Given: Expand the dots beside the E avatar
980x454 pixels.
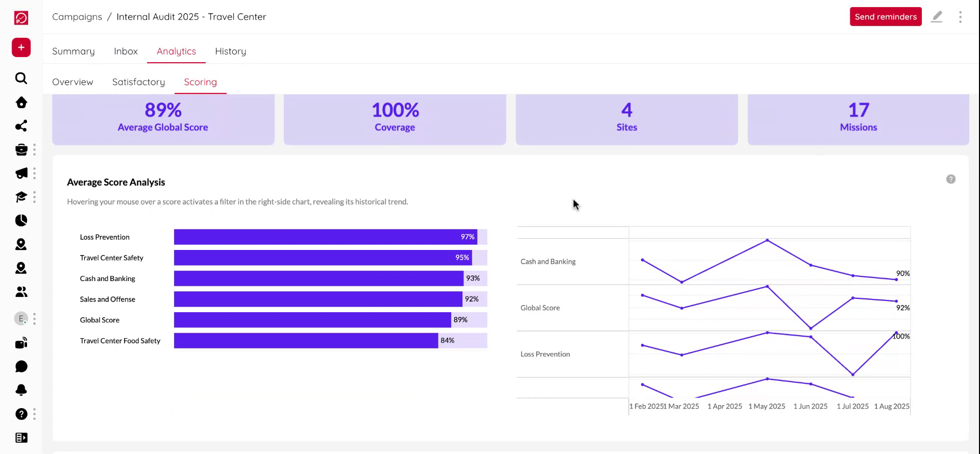Looking at the screenshot, I should click(x=34, y=319).
